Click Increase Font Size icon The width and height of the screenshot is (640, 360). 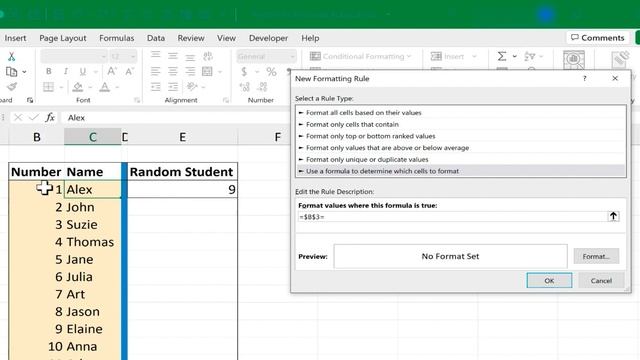click(x=112, y=71)
